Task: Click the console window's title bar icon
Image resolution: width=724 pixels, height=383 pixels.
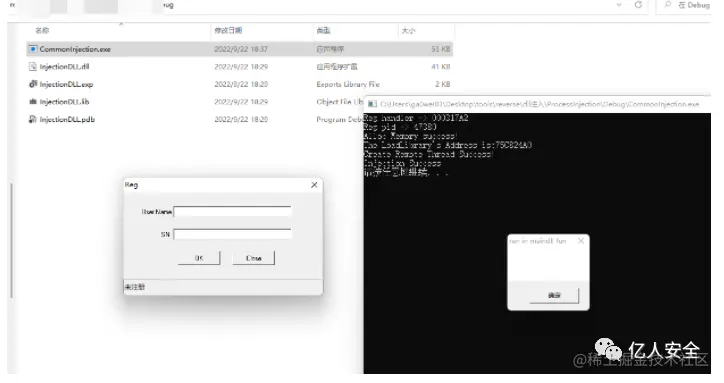Action: 372,104
